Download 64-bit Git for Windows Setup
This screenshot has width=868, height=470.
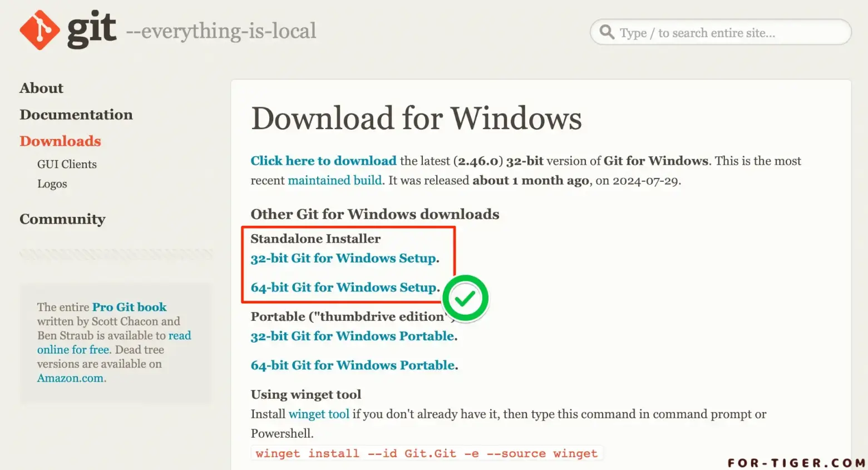tap(344, 288)
